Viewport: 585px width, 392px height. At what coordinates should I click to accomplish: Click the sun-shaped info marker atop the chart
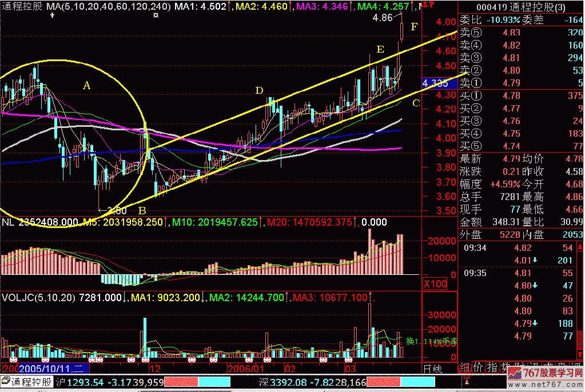click(x=156, y=16)
